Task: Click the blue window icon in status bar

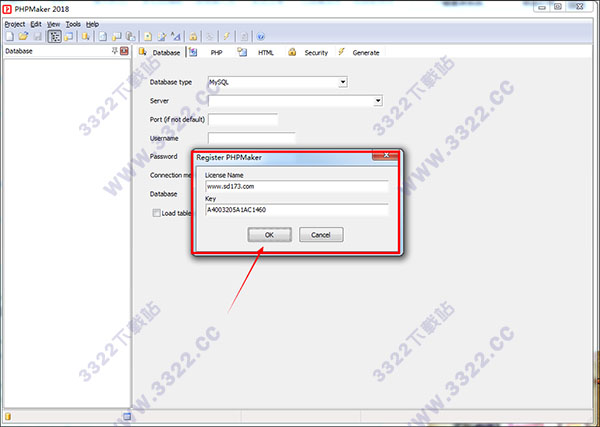Action: (127, 417)
